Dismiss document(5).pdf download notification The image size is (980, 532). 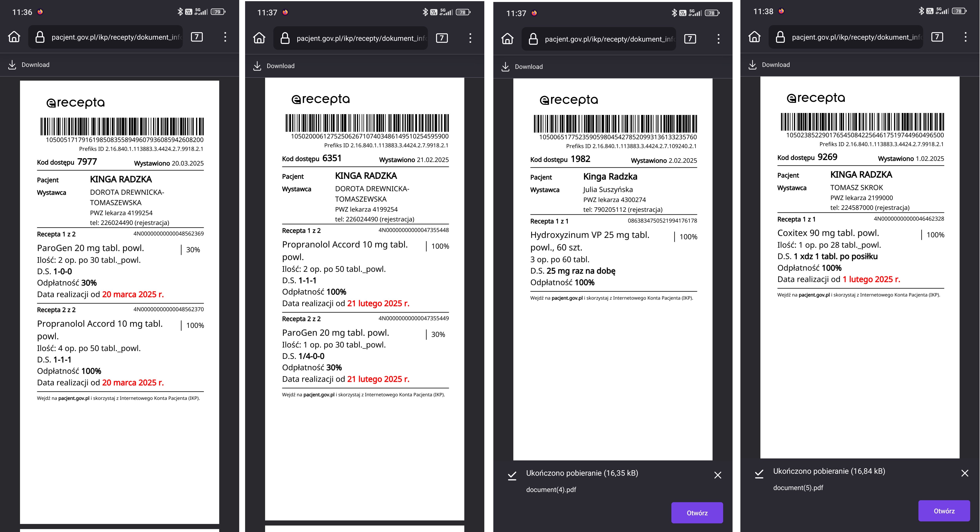[x=965, y=473]
